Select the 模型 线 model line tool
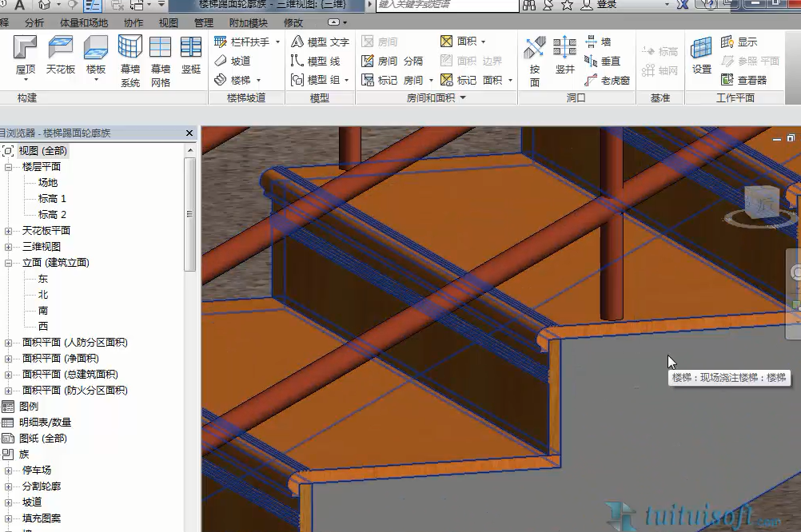Image resolution: width=801 pixels, height=532 pixels. click(316, 62)
